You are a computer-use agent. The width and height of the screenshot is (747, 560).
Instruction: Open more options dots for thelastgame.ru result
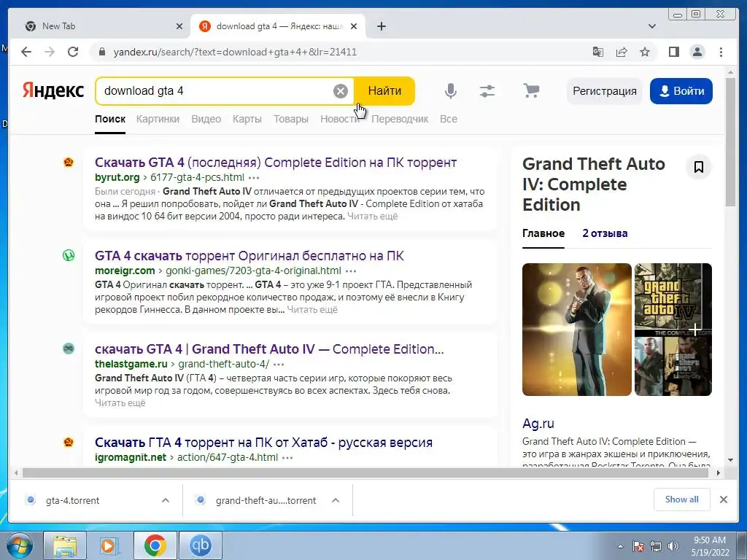[x=279, y=365]
